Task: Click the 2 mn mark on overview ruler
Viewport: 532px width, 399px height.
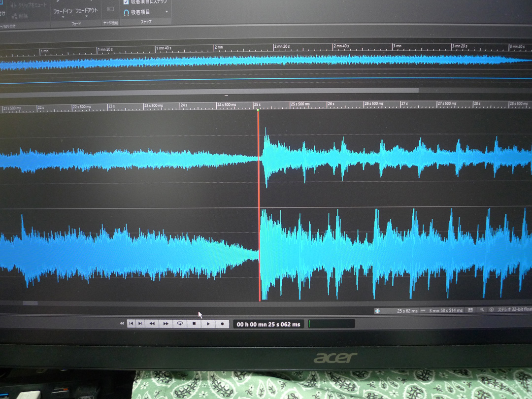Action: (218, 47)
